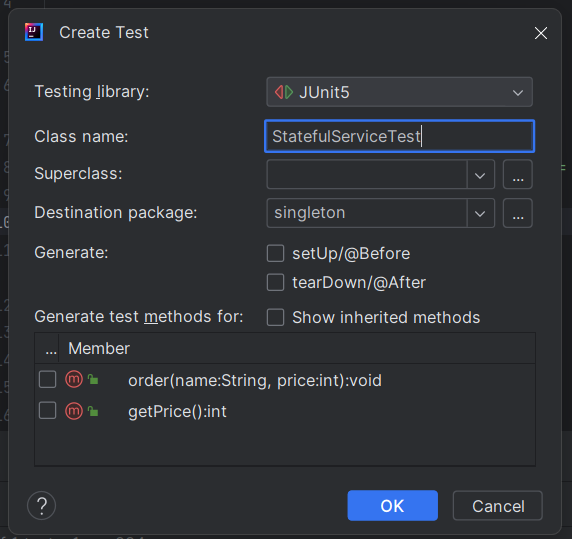572x539 pixels.
Task: Select the order(name:String, price:int) method checkbox
Action: point(47,380)
